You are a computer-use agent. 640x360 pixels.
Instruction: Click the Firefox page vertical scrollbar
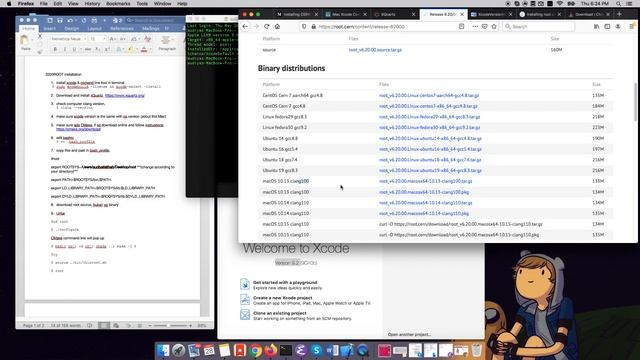click(x=635, y=102)
